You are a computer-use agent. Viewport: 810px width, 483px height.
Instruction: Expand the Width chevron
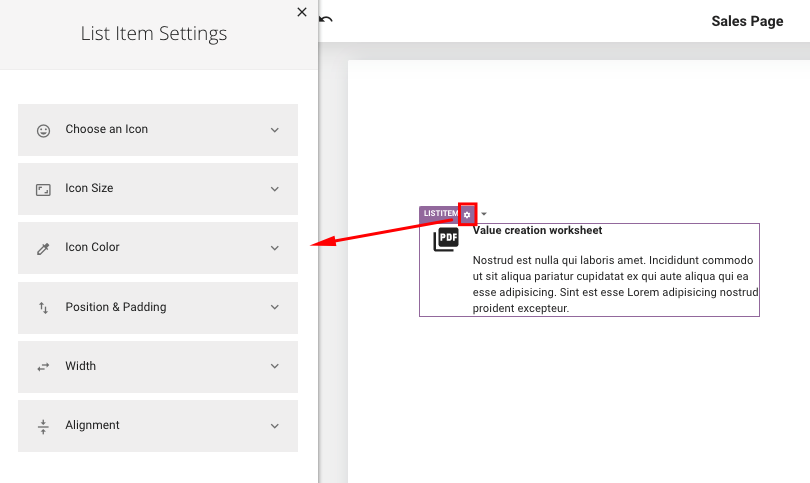pyautogui.click(x=275, y=366)
